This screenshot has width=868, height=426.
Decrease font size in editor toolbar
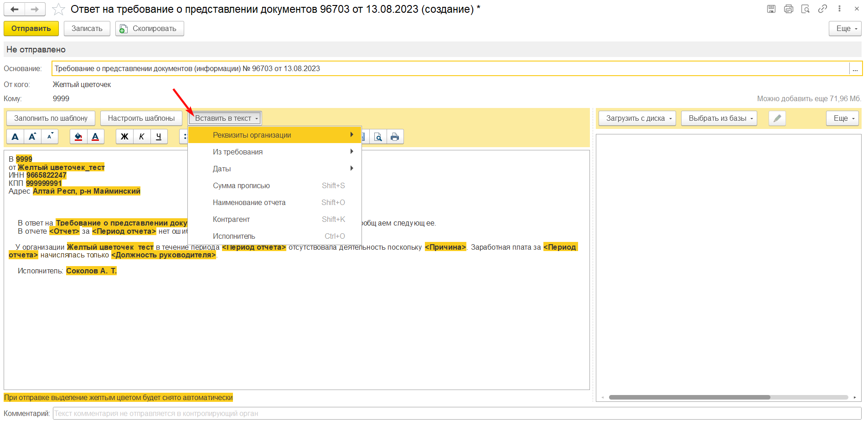coord(50,137)
